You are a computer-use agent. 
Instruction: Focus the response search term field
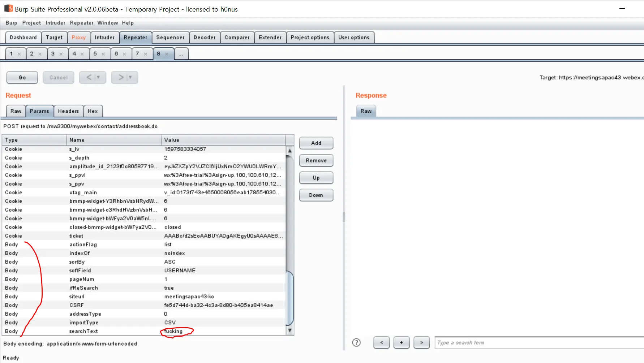tap(539, 342)
